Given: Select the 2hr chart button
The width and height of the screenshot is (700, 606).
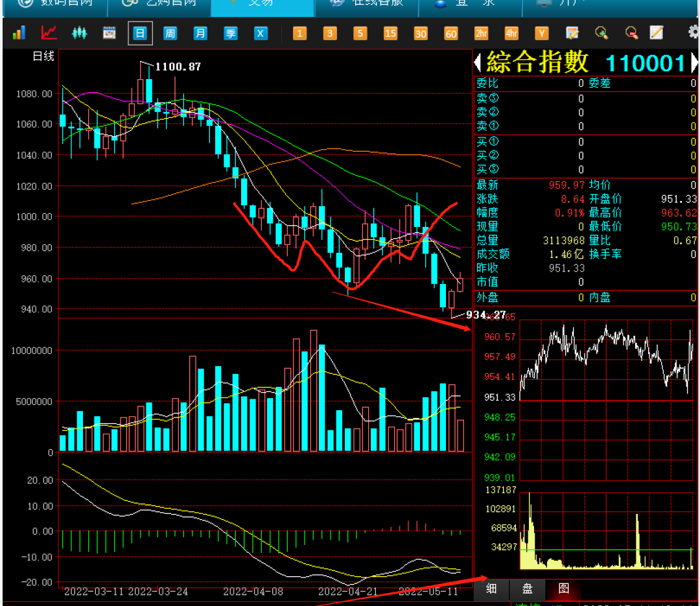Looking at the screenshot, I should 481,34.
